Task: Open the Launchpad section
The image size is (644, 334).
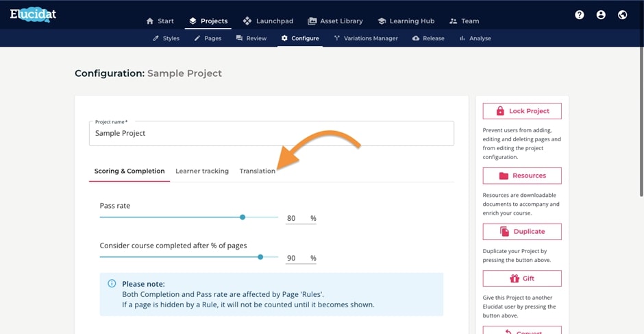Action: tap(267, 21)
